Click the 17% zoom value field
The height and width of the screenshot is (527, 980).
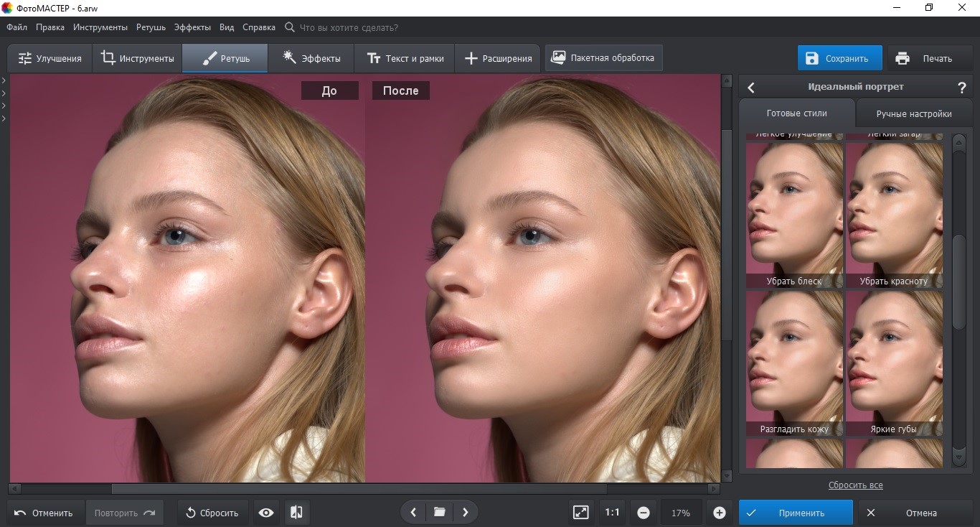click(x=681, y=513)
